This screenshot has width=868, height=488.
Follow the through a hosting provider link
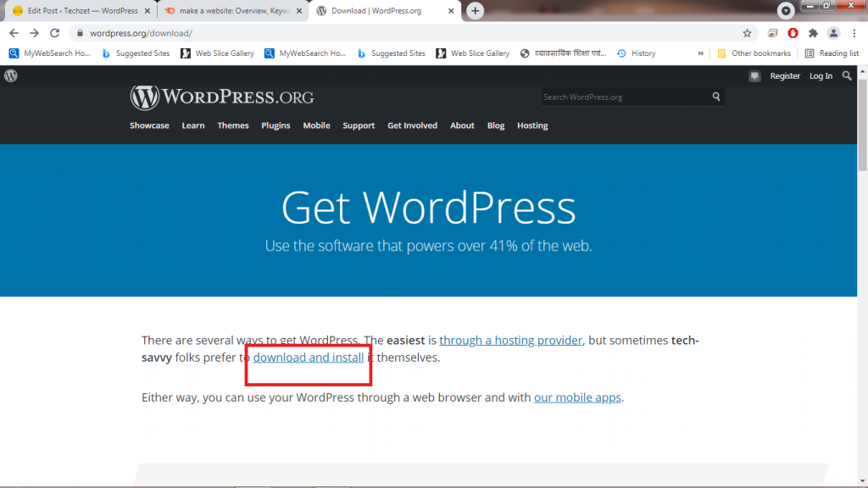(x=510, y=340)
